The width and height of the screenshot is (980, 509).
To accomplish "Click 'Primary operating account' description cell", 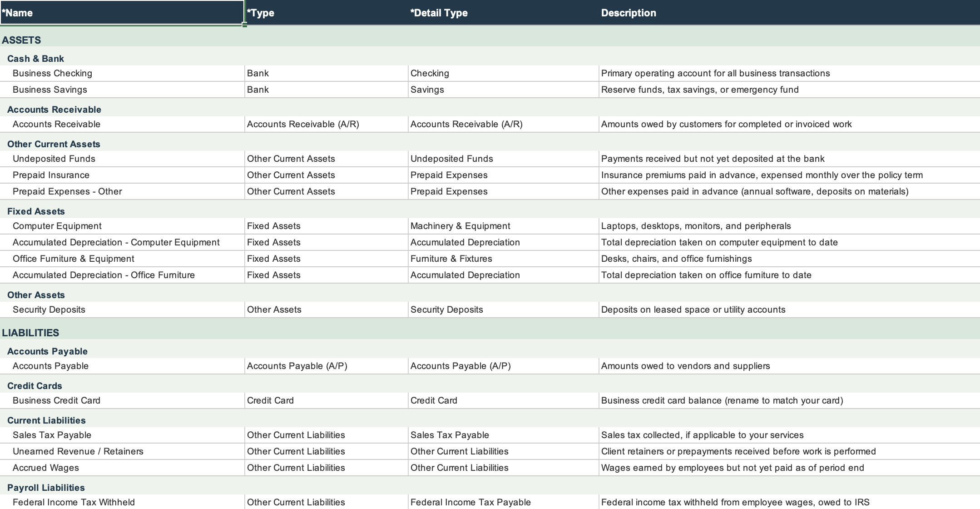I will tap(789, 73).
